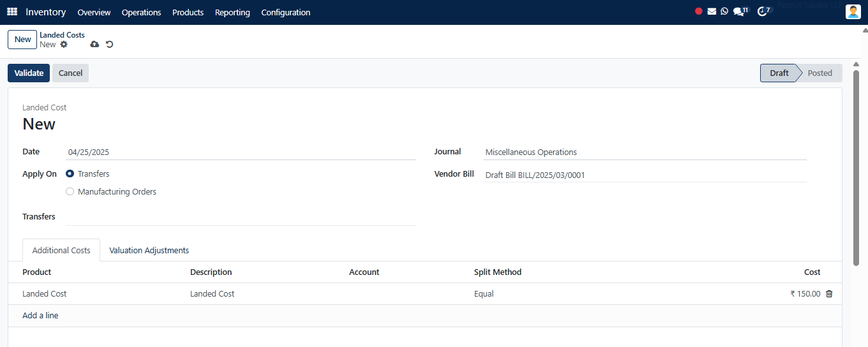868x347 pixels.
Task: Select the Transfers radio option
Action: (70, 173)
